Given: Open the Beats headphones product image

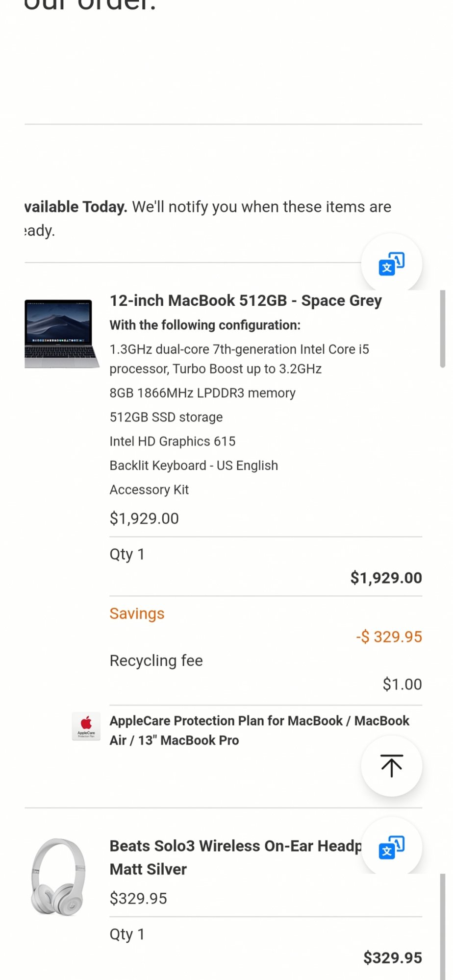Looking at the screenshot, I should click(58, 877).
